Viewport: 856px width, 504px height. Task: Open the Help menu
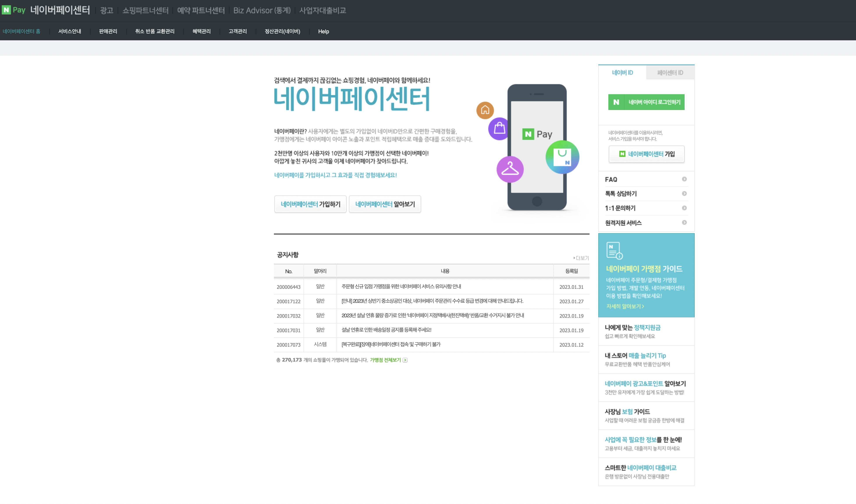click(x=323, y=31)
